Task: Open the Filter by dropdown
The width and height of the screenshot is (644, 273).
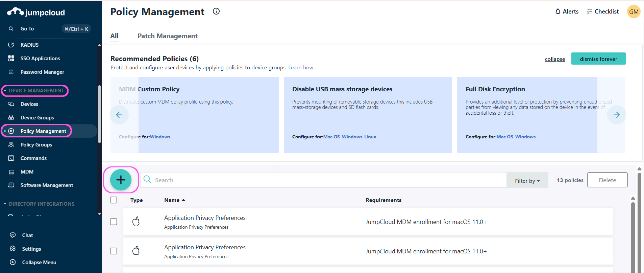Action: pos(527,181)
